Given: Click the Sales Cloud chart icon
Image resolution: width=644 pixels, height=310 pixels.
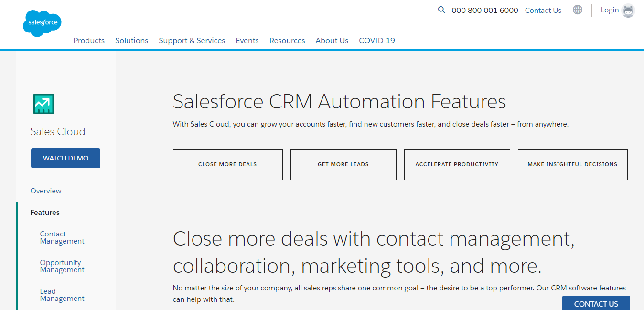Looking at the screenshot, I should 43,104.
